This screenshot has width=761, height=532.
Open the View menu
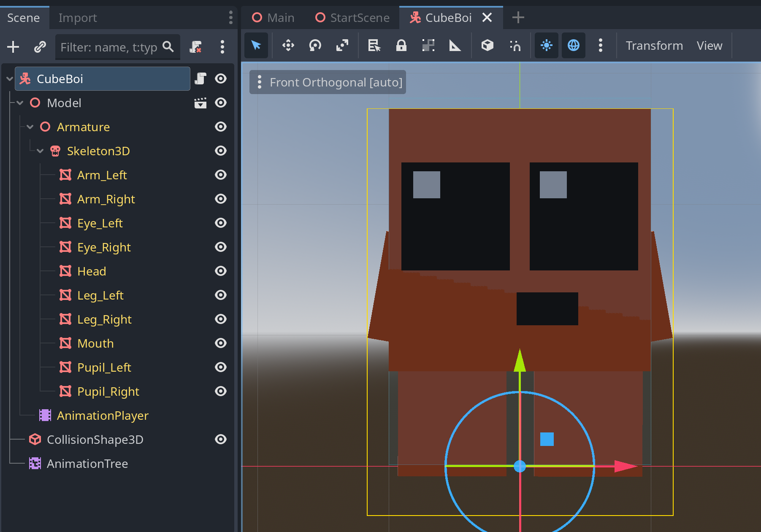coord(710,46)
